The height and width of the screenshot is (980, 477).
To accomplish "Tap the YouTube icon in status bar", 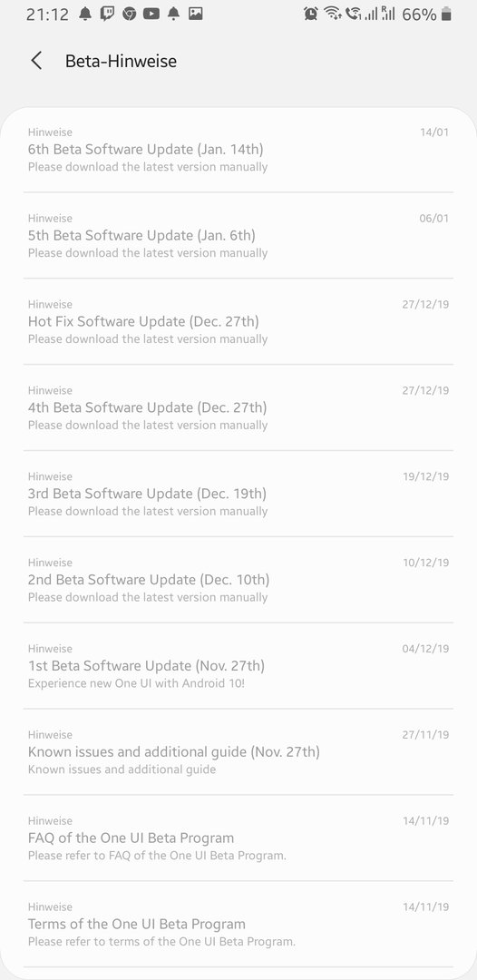I will pos(151,14).
